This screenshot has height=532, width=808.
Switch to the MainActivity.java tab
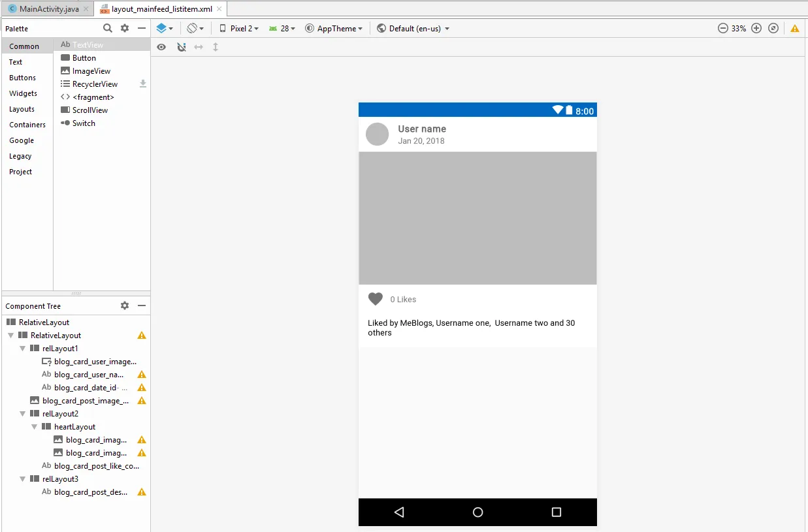(x=48, y=9)
